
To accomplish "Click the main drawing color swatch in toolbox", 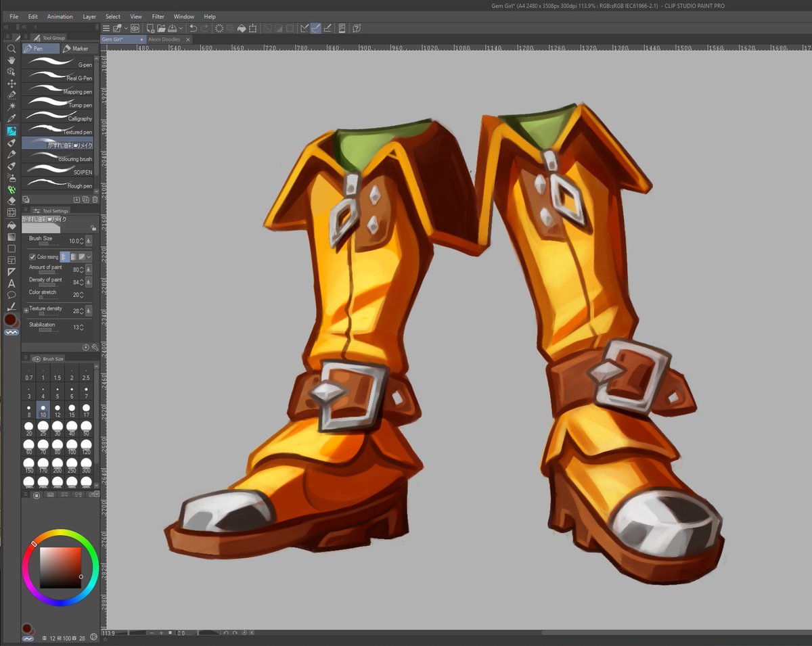I will pos(10,319).
